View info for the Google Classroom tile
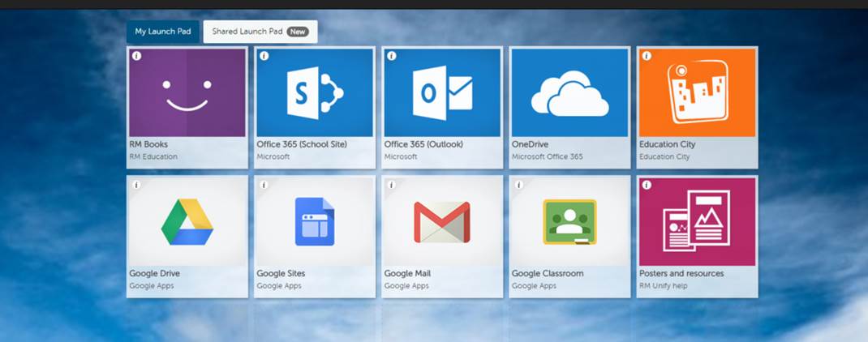868x342 pixels. [519, 185]
